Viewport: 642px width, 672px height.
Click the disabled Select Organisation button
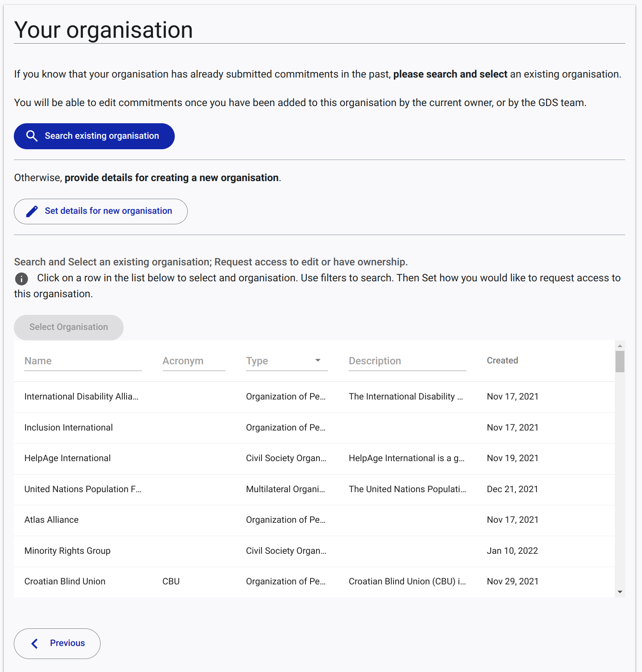click(x=69, y=327)
